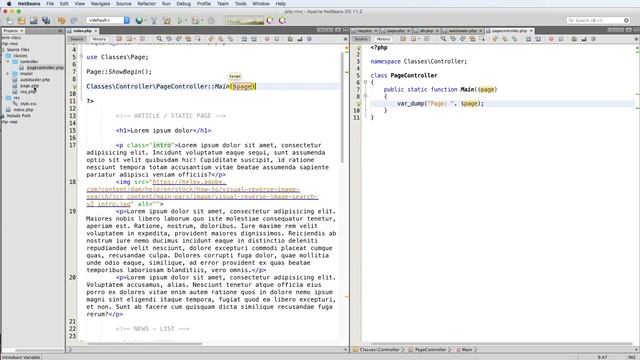Open the Run Project dropdown arrow
This screenshot has width=640, height=360.
click(186, 20)
